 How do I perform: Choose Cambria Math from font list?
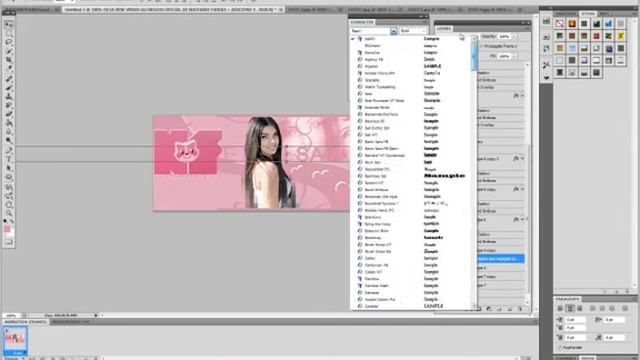point(411,286)
